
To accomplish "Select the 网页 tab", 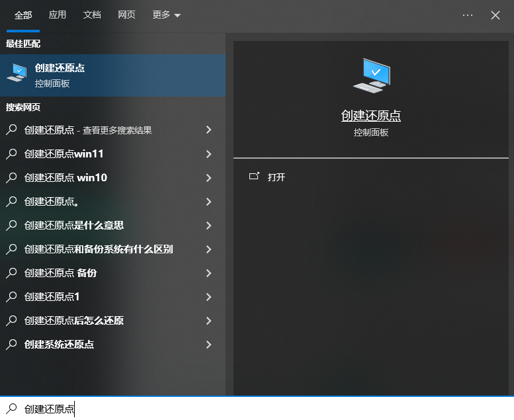I will [x=126, y=15].
